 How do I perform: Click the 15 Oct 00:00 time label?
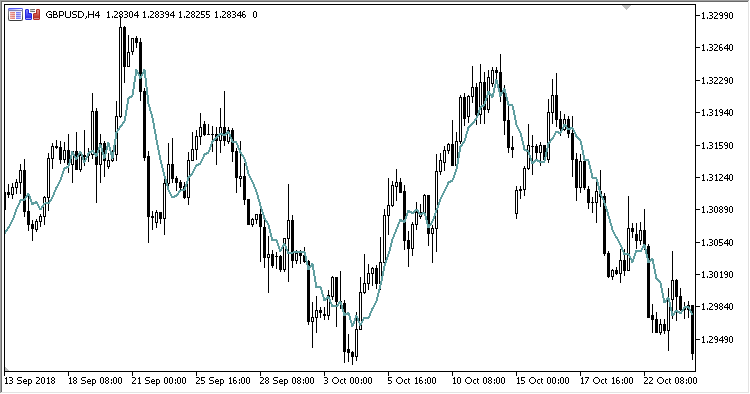pos(543,381)
